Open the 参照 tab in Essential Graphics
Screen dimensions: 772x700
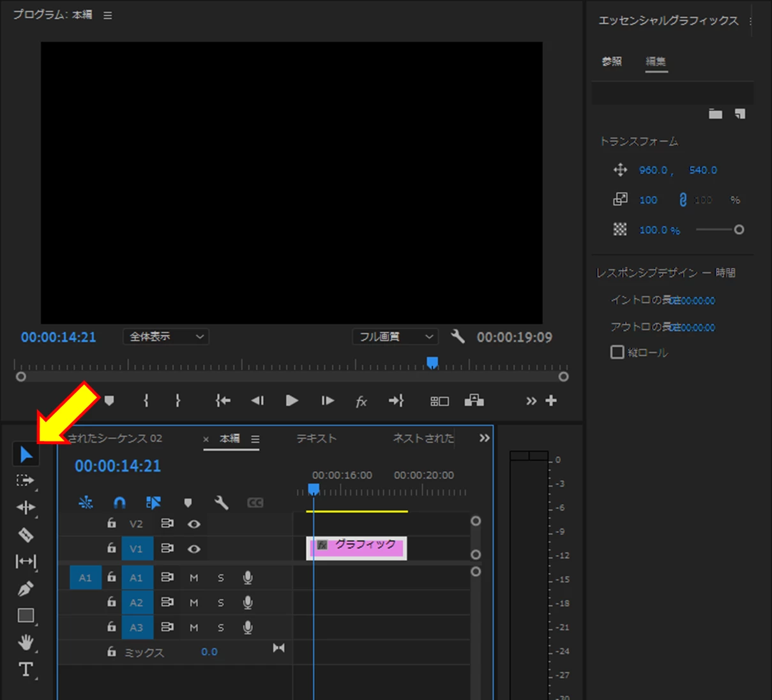612,61
